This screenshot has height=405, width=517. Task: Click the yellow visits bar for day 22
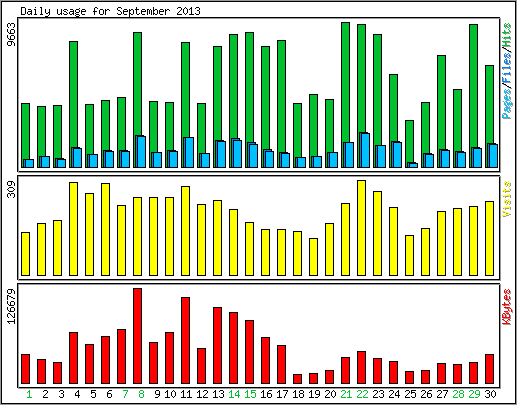coord(361,228)
